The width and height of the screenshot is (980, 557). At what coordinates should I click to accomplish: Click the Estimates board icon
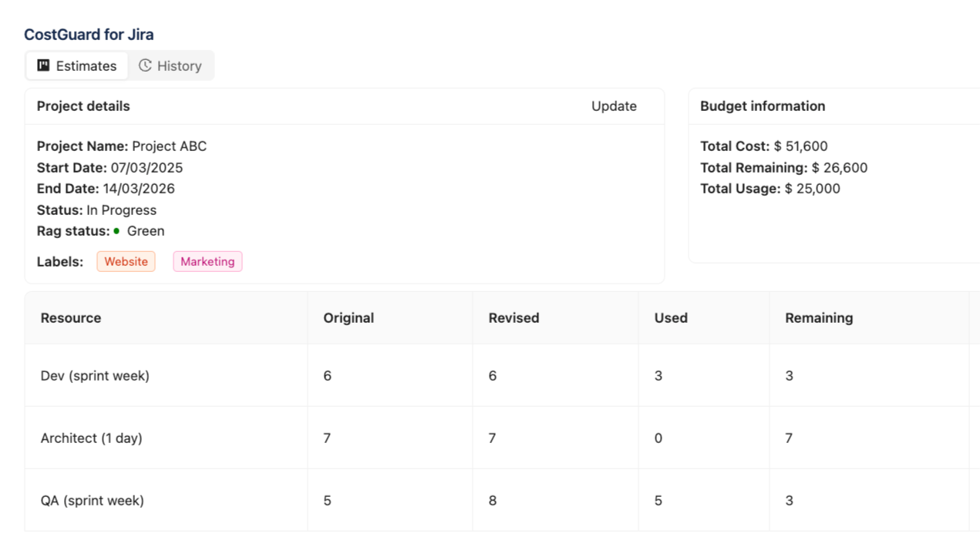pyautogui.click(x=44, y=65)
